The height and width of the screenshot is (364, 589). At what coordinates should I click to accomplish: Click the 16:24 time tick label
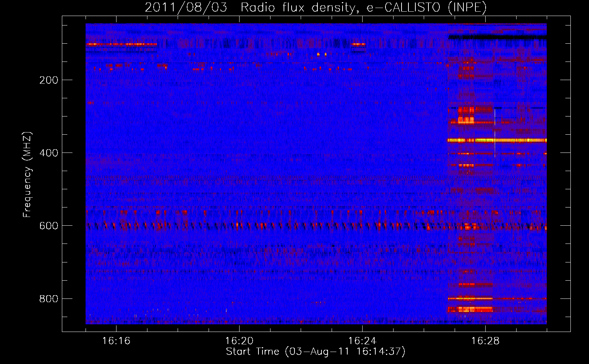(x=362, y=341)
